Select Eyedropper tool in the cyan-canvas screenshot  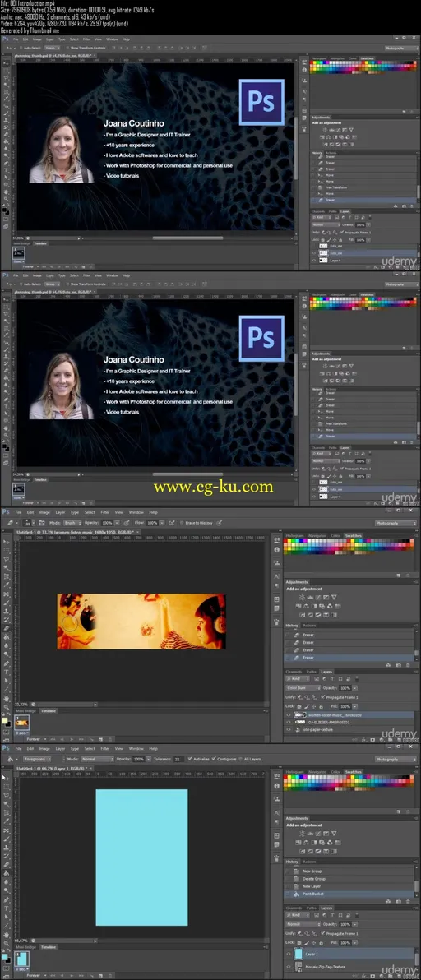7,821
